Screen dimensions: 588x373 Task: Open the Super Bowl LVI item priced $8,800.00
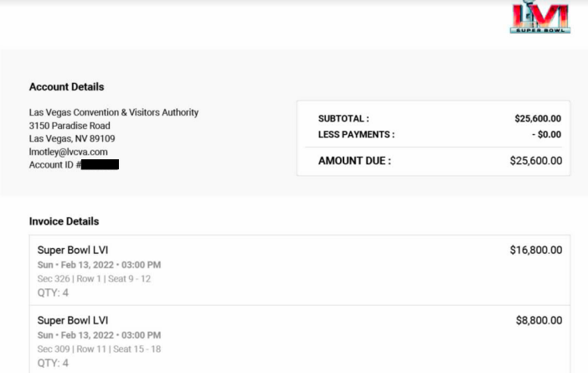point(73,320)
